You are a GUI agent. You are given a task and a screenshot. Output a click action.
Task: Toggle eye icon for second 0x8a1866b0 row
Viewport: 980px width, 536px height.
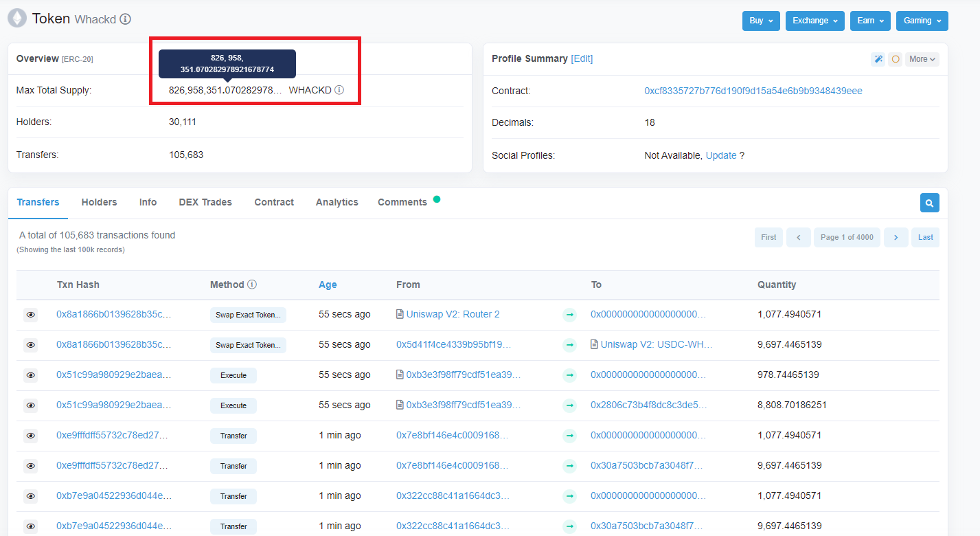coord(30,345)
